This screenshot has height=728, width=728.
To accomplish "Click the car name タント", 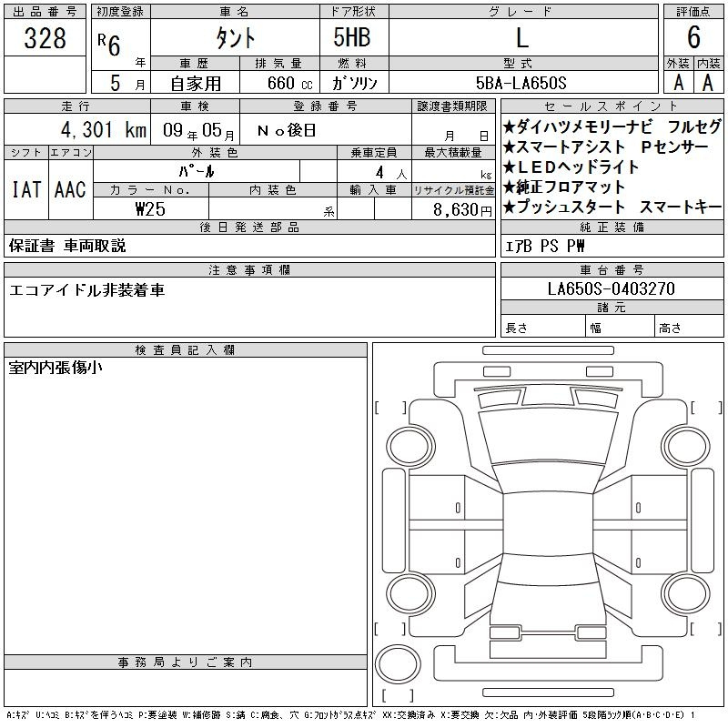I will [x=236, y=38].
